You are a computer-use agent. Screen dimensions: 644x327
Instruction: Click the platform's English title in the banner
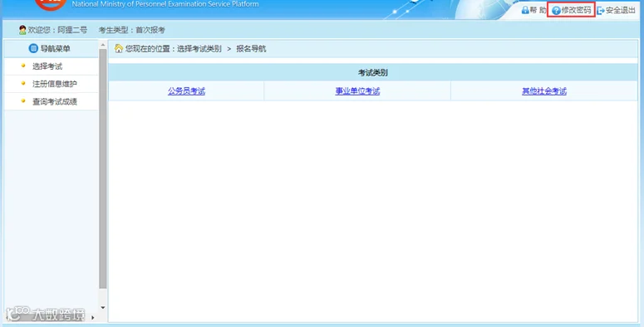coord(165,4)
